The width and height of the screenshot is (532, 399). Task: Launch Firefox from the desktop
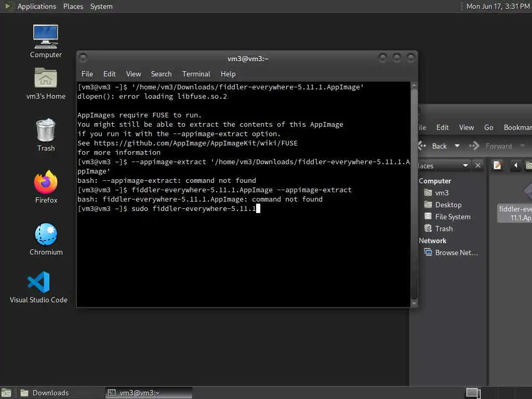[x=46, y=187]
